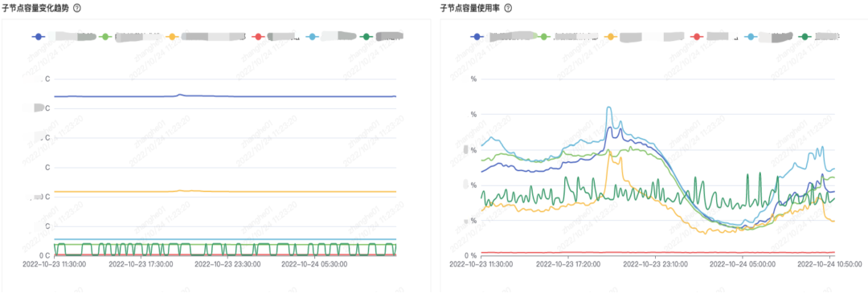Click the 子节点容量使用率 chart title
868x293 pixels.
tap(470, 9)
